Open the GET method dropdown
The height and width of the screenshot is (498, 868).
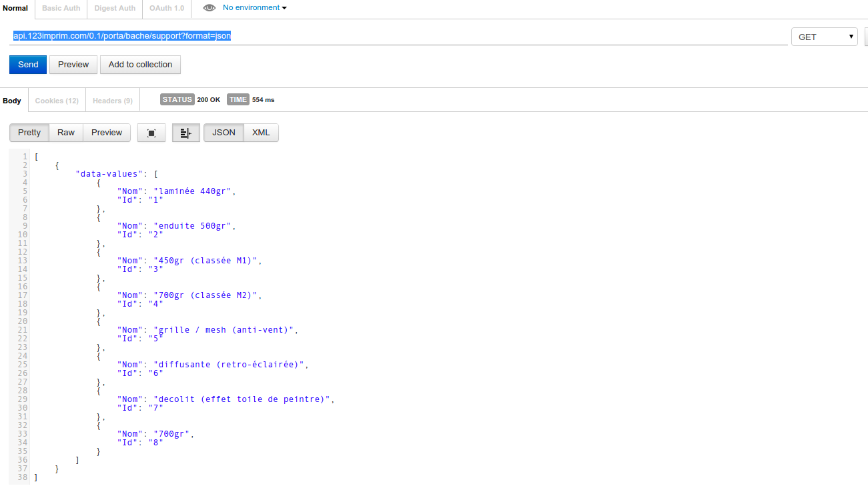point(825,37)
